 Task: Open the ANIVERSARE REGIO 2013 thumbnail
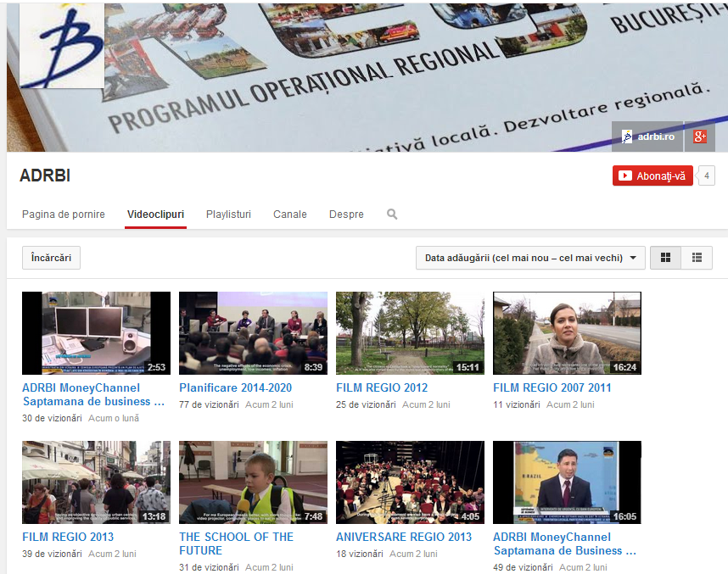click(410, 482)
